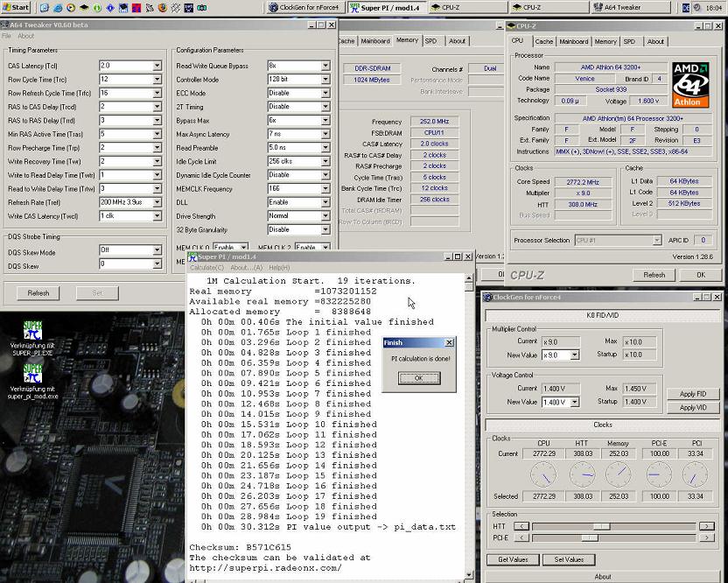Expand the DQS Skew Mode dropdown
Viewport: 728px width, 583px height.
[x=157, y=250]
